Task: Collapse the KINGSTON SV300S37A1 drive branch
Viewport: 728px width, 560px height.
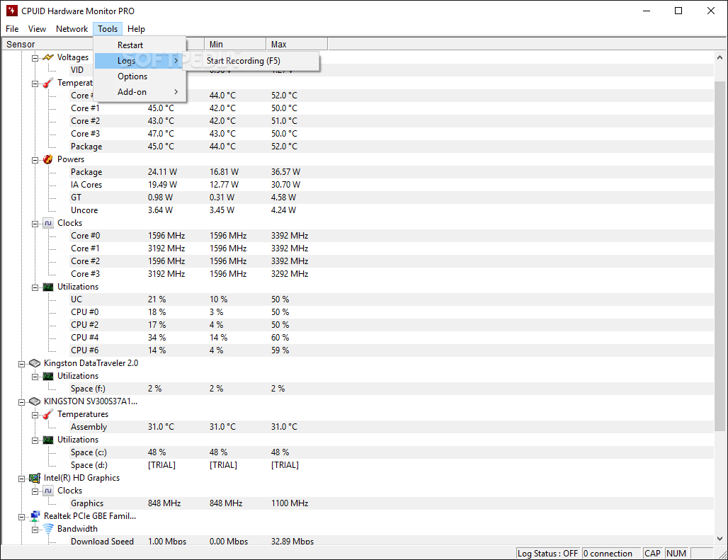Action: (21, 401)
